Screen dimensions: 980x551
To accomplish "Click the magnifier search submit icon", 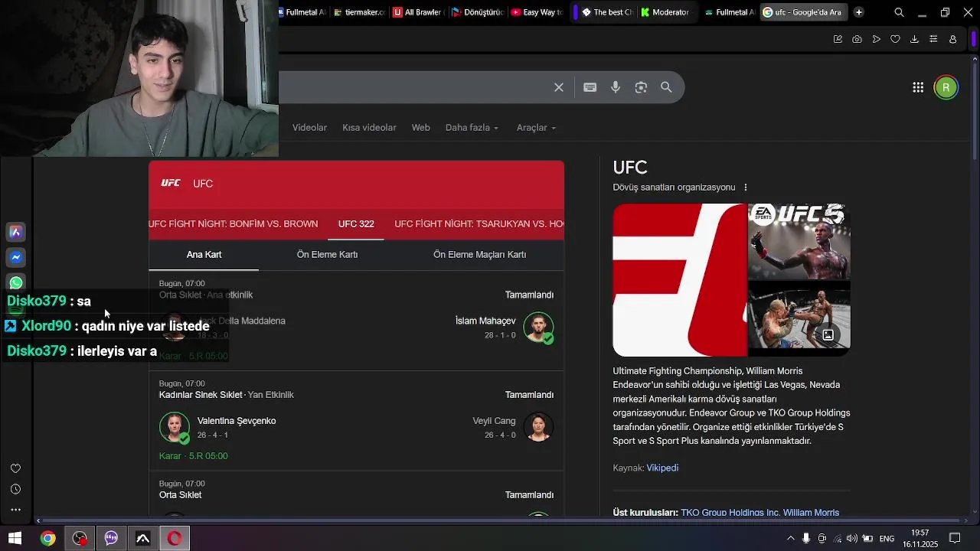I will [666, 87].
